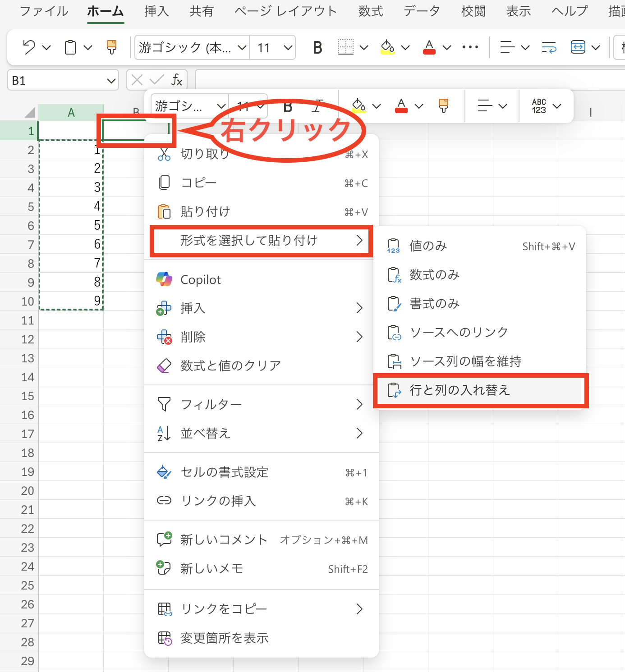
Task: Click the Undo icon in ribbon
Action: point(29,47)
